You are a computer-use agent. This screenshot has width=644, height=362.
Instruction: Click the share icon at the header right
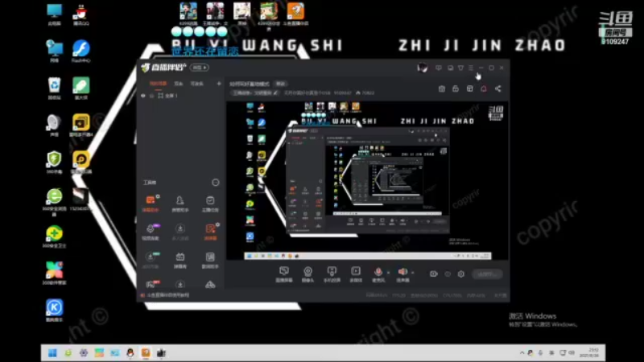coord(497,88)
